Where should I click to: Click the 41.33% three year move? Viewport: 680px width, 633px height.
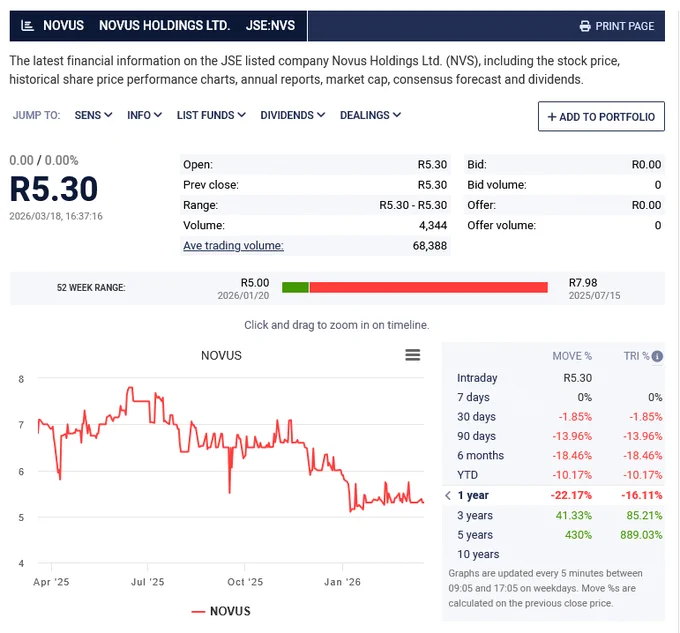click(x=573, y=516)
